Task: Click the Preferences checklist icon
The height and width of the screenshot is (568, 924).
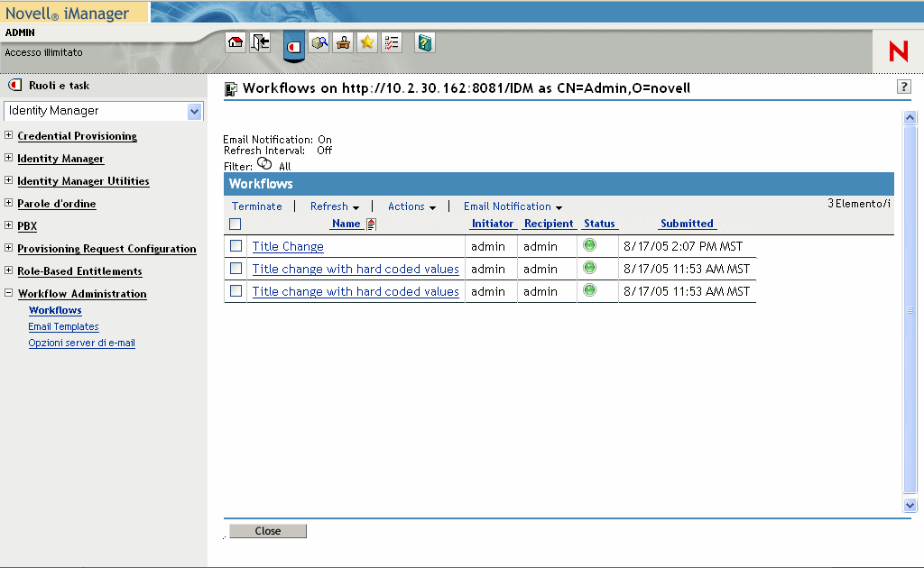Action: 392,42
